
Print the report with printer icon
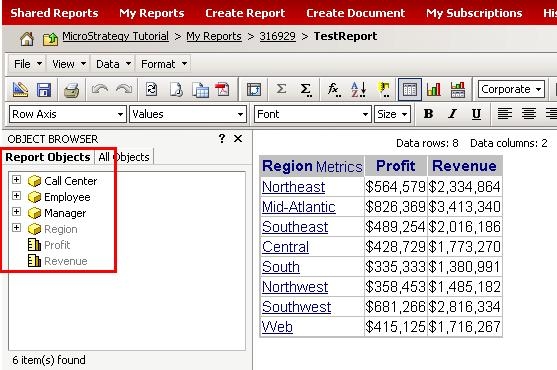[71, 90]
